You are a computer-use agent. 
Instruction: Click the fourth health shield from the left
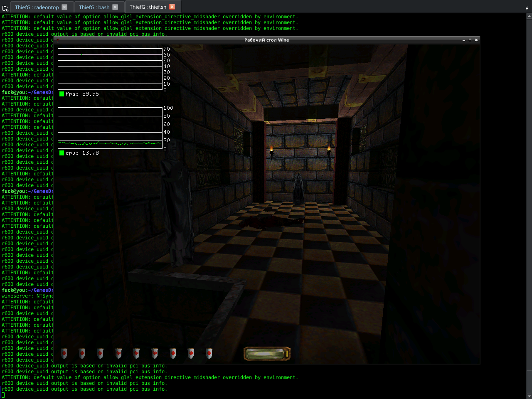point(118,353)
